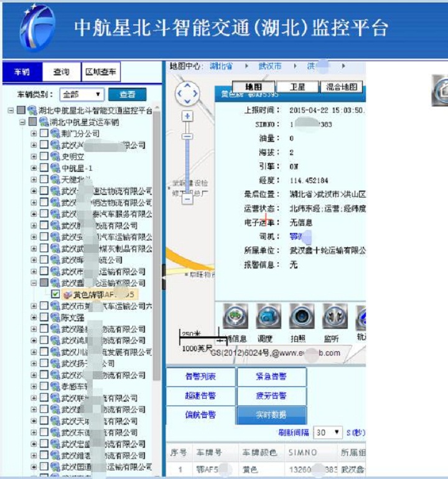The width and height of the screenshot is (448, 479).
Task: Click the map pan control
Action: click(x=187, y=93)
